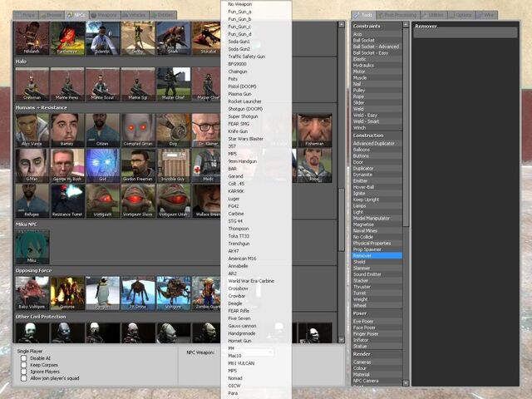Screen dimensions: 532x399
Task: Spawn the Scientist NPC
Action: click(x=102, y=38)
